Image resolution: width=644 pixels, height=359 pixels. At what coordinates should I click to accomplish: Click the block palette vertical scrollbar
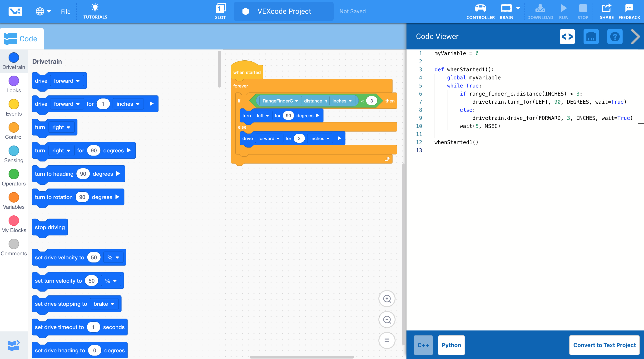click(x=219, y=69)
